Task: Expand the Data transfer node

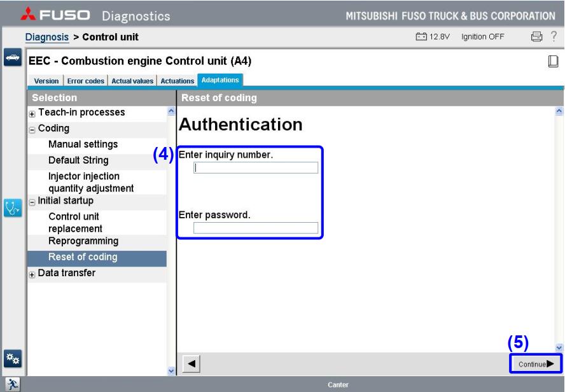Action: pyautogui.click(x=32, y=274)
